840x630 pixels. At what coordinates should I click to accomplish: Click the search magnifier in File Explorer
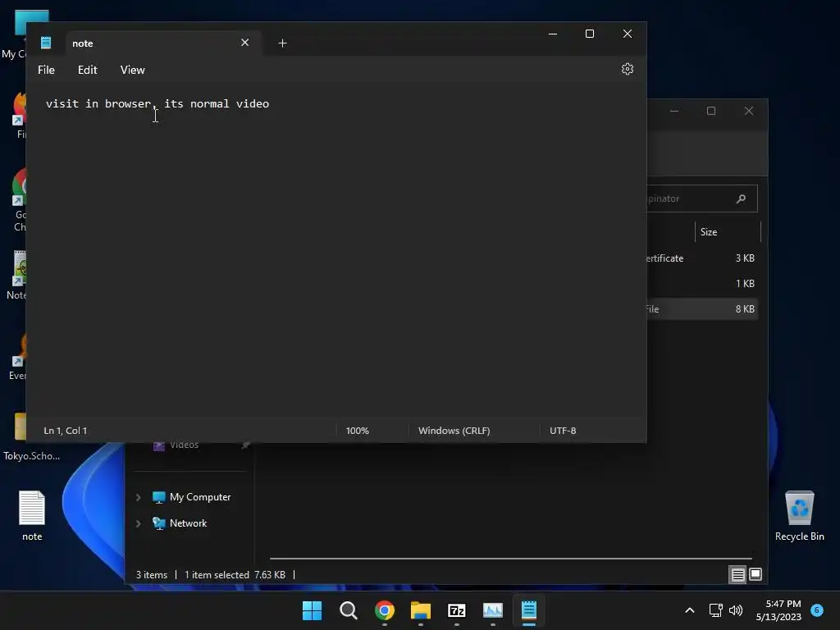[x=741, y=199]
